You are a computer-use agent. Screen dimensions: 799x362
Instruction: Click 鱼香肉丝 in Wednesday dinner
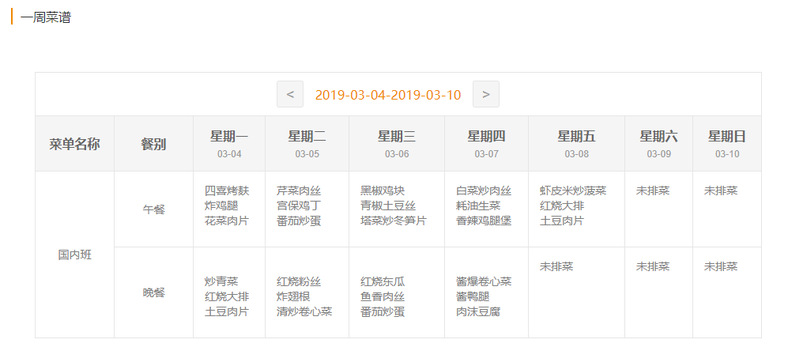[x=383, y=297]
